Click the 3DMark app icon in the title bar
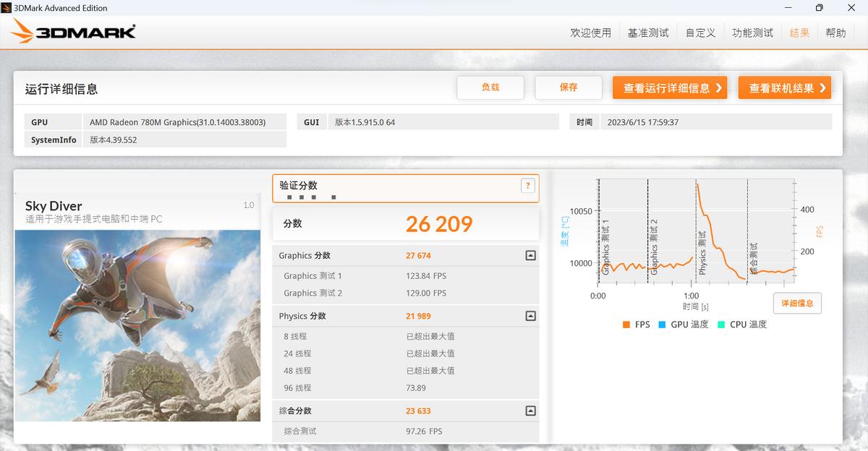The height and width of the screenshot is (451, 868). click(8, 7)
